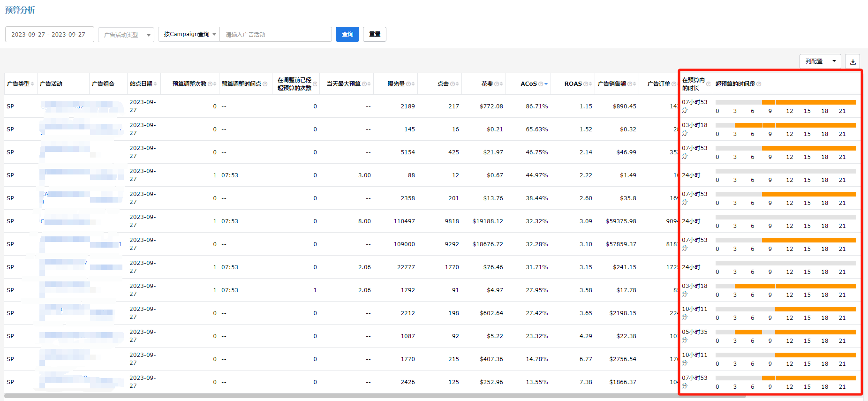
Task: Click the horizontal scrollbar at table bottom
Action: pos(375,396)
